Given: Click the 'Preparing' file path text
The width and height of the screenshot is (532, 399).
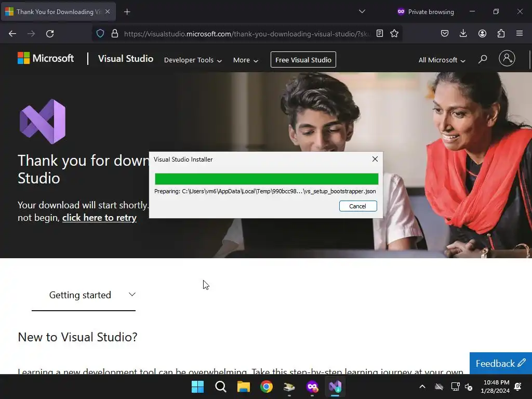Looking at the screenshot, I should [x=265, y=191].
